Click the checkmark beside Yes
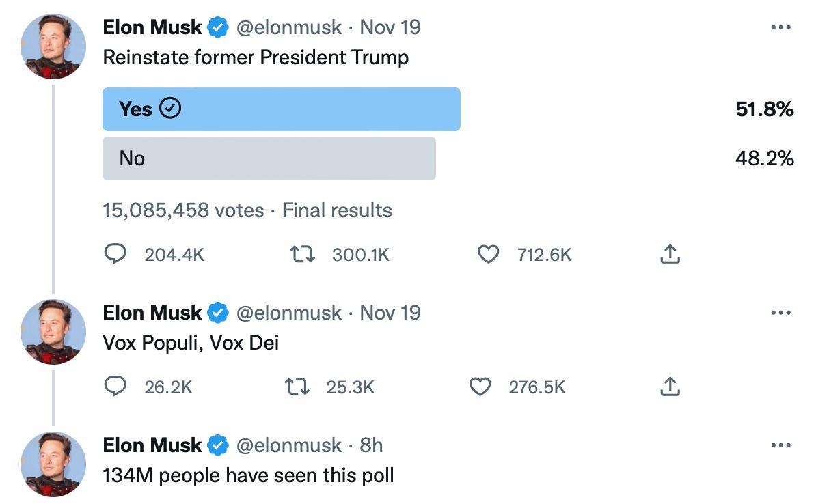Screen dimensions: 816x504 [x=169, y=109]
